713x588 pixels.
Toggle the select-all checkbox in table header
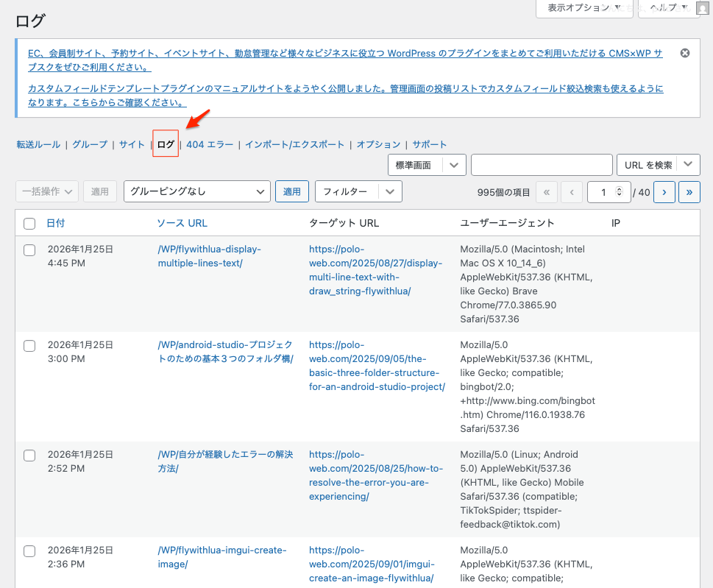[29, 223]
